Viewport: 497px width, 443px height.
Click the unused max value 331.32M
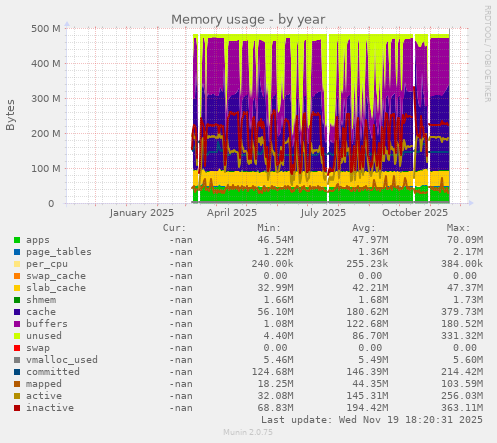click(x=462, y=336)
